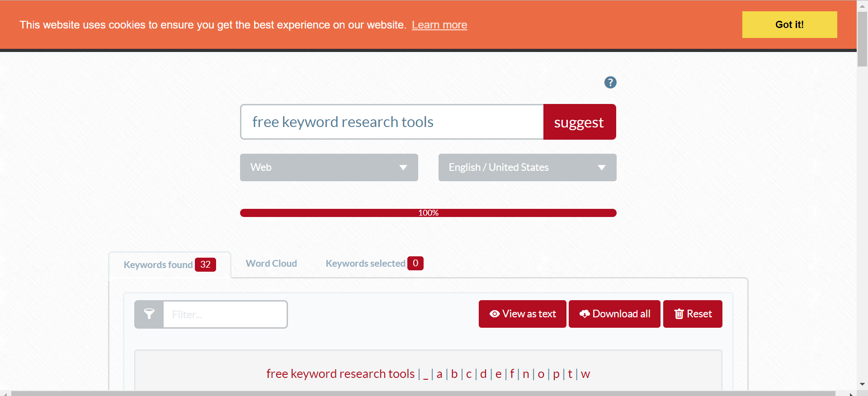
Task: Jump to 'free keyword research tools' keyword group
Action: tap(340, 374)
